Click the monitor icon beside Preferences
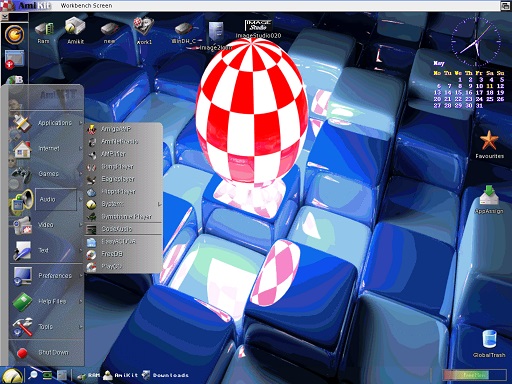The image size is (512, 384). [22, 276]
